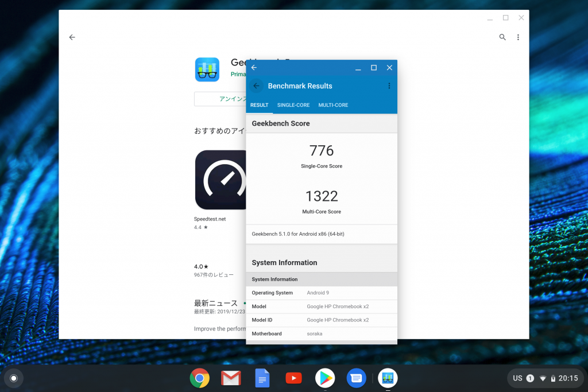Launch Google Chrome from the shelf
588x392 pixels.
[199, 378]
